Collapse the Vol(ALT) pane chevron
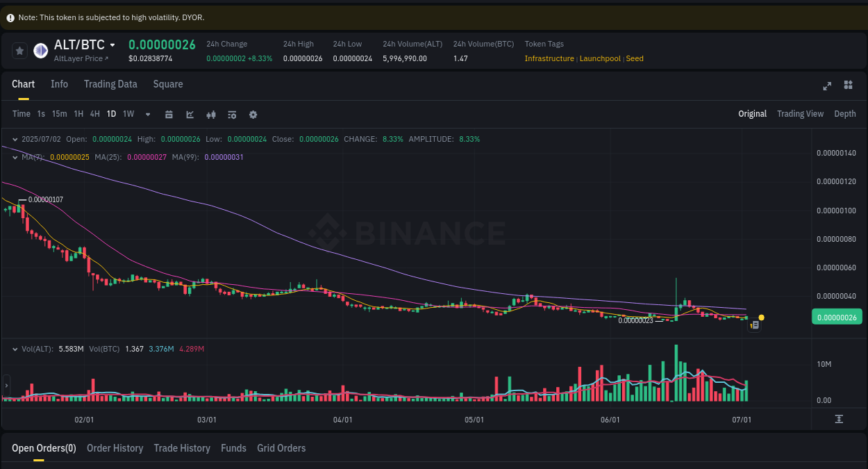 click(14, 348)
